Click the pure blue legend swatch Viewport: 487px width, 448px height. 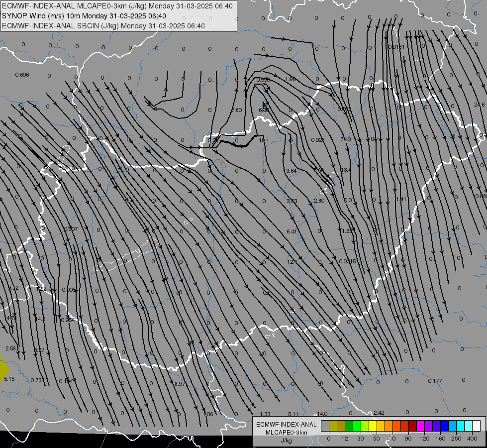tap(444, 426)
